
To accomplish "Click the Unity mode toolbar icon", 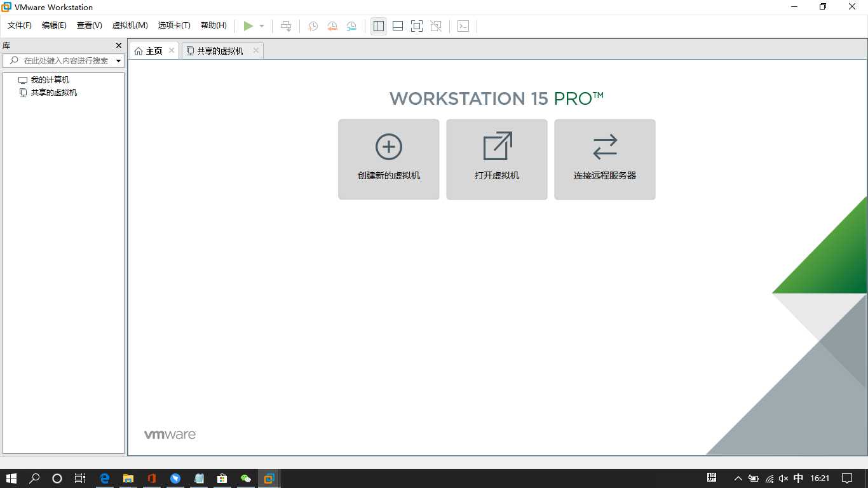I will point(436,26).
